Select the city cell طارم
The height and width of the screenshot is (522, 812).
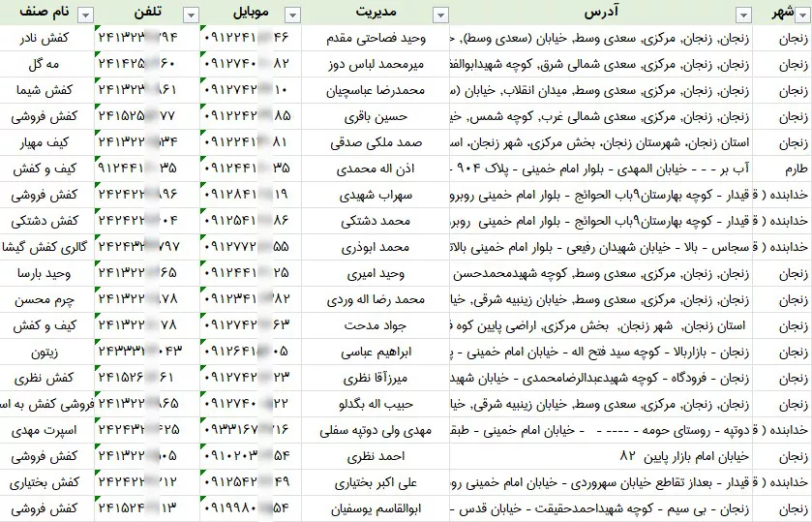click(783, 169)
